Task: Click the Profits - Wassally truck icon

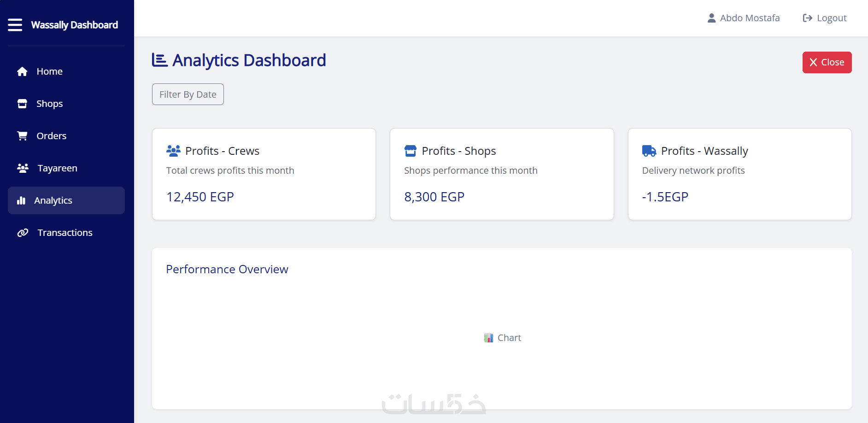Action: point(649,151)
